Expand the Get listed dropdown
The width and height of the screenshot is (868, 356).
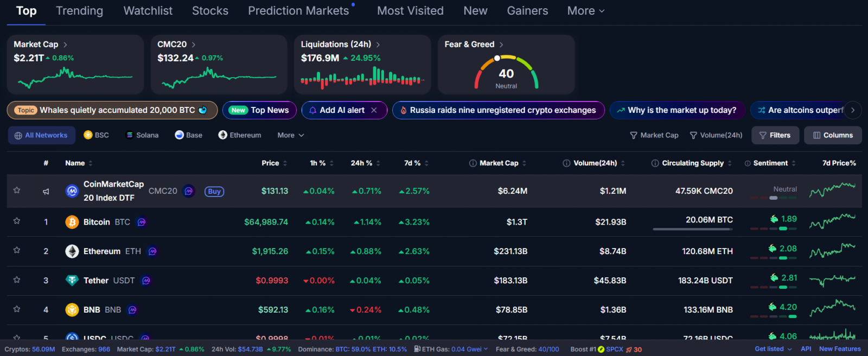pyautogui.click(x=773, y=349)
